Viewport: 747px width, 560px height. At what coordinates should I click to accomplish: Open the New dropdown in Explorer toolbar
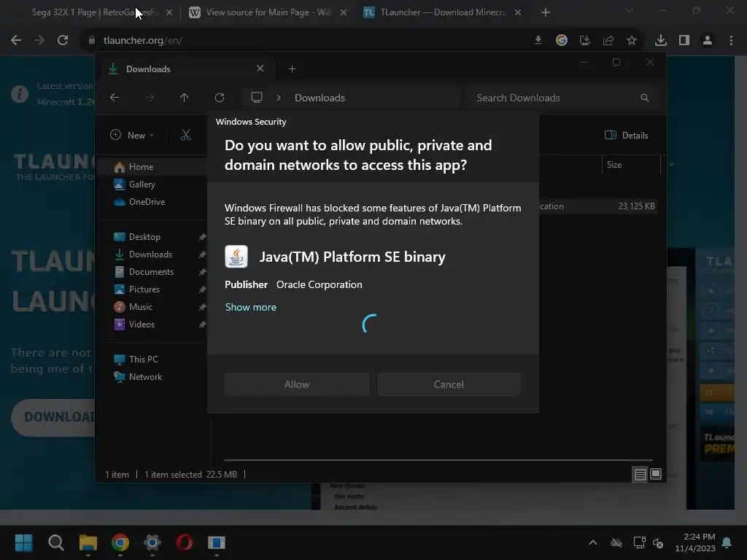(x=132, y=135)
